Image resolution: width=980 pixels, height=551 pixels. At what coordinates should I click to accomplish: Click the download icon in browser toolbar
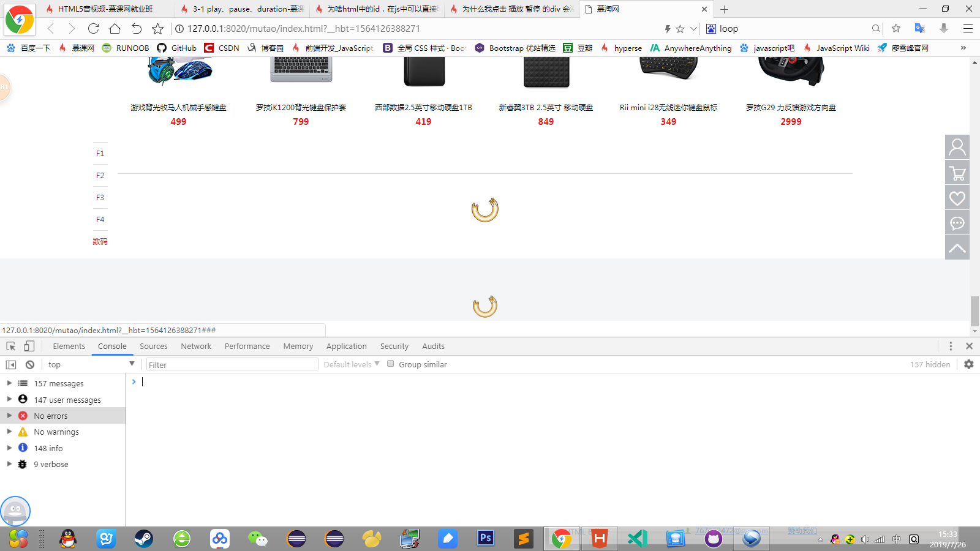[x=944, y=28]
